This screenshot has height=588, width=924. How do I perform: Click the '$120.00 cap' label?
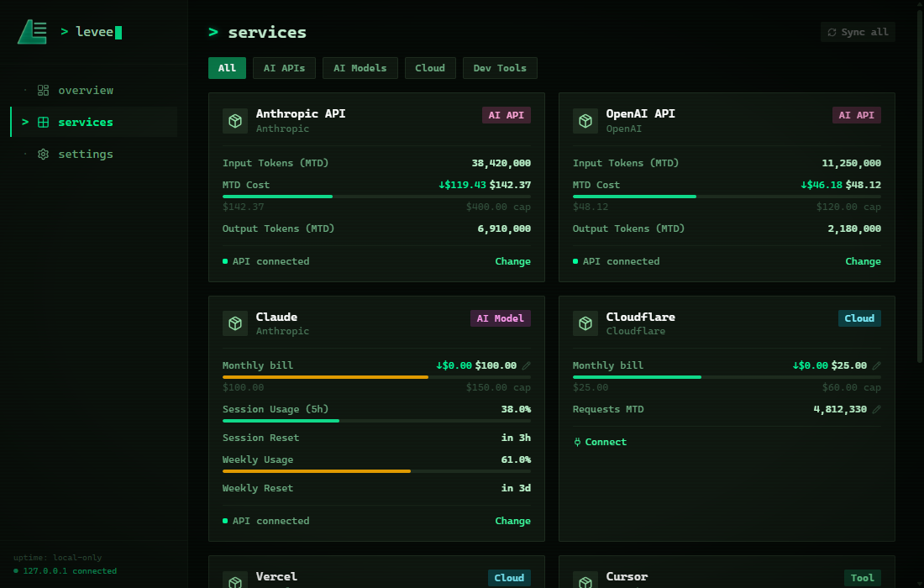pyautogui.click(x=848, y=207)
